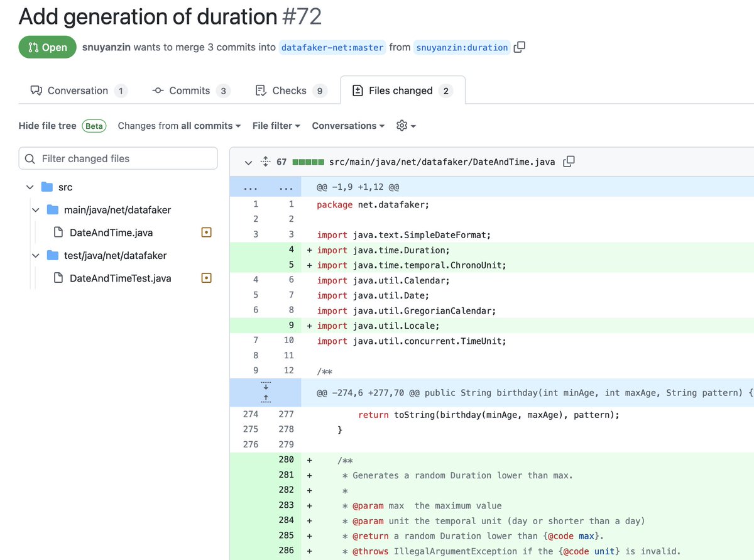Open the Conversations dropdown

[347, 126]
